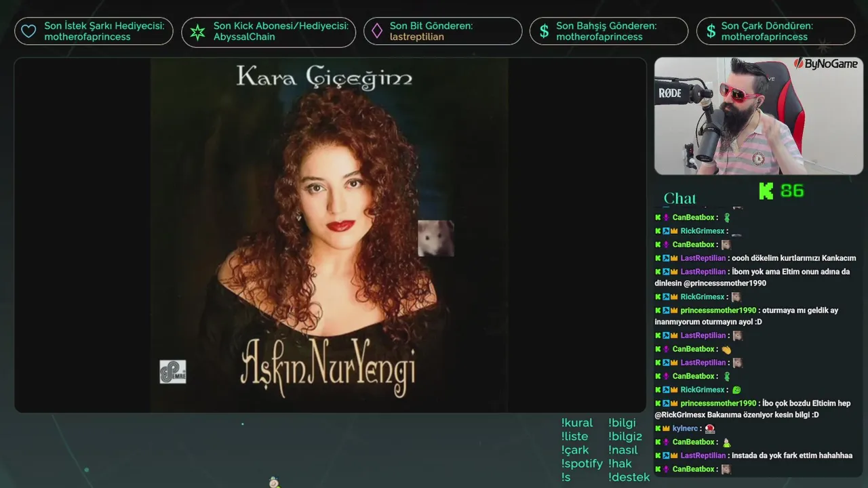Click the name 'motherofaprincess' under Son Bahşiş Gönderen
The image size is (868, 488).
[599, 37]
